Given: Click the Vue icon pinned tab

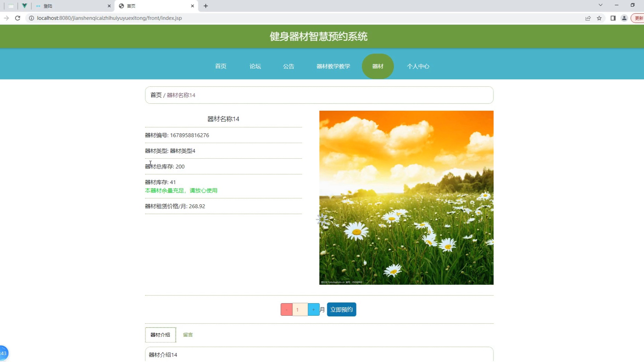Looking at the screenshot, I should pos(24,6).
